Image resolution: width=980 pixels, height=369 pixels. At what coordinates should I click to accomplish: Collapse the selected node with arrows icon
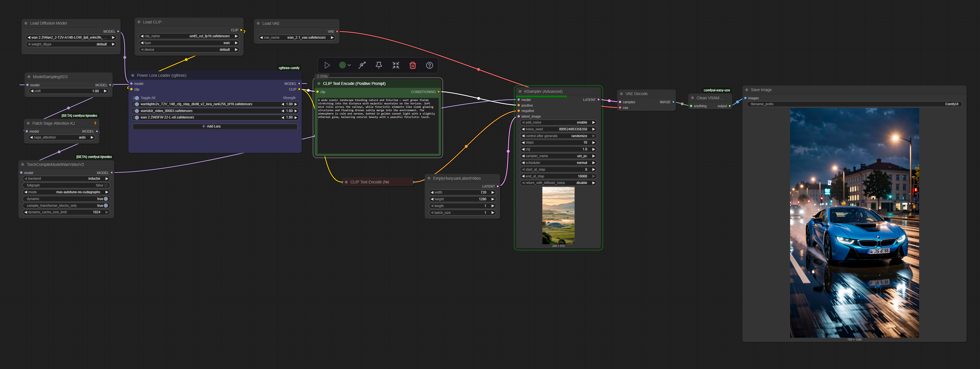coord(396,65)
